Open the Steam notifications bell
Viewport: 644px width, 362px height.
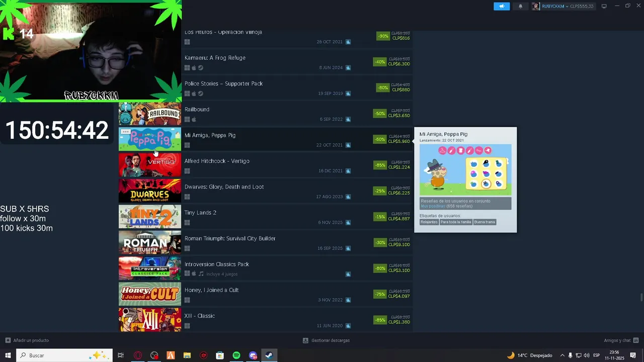click(x=520, y=6)
